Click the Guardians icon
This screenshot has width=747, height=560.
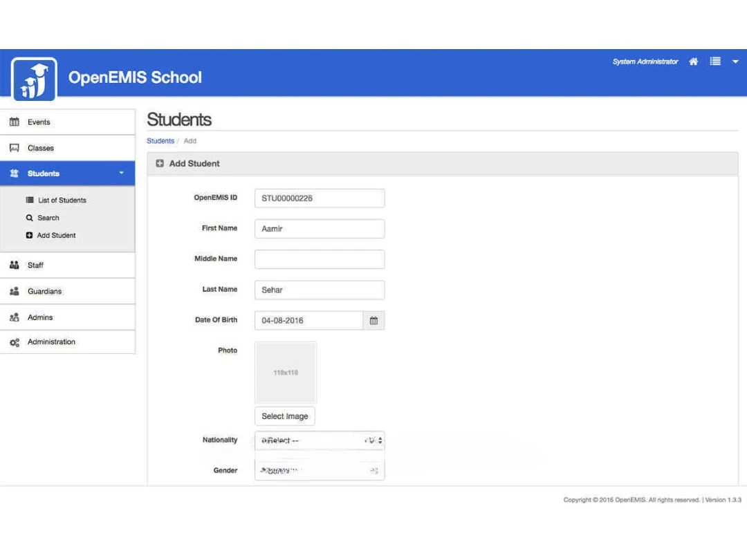pyautogui.click(x=15, y=291)
